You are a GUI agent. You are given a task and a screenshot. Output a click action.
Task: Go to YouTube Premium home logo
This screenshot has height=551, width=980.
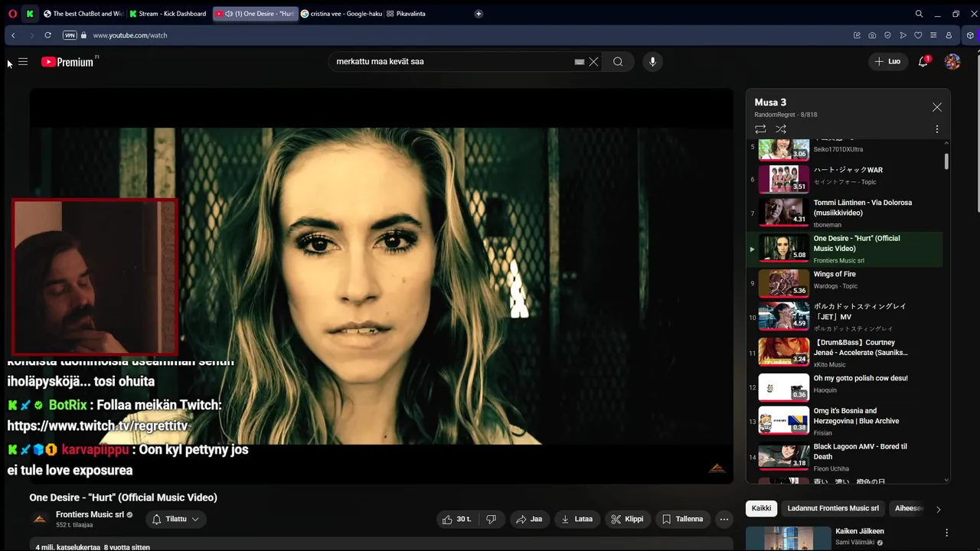(67, 62)
